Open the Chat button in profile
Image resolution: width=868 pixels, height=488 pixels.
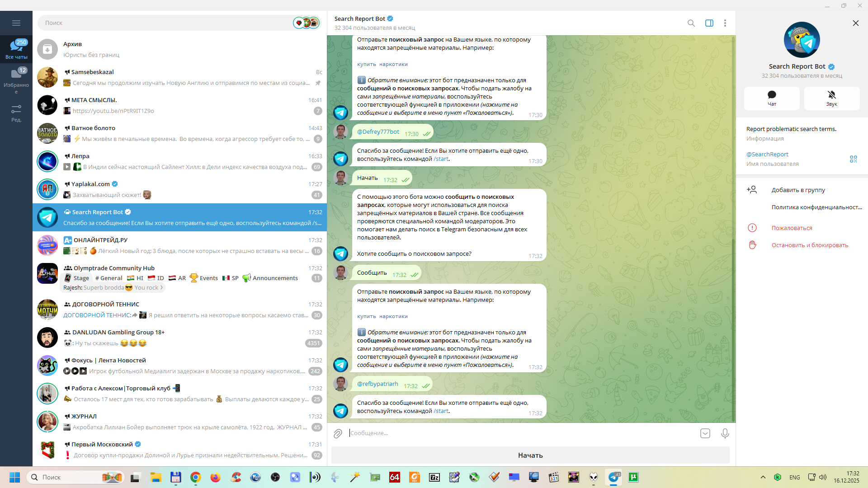tap(771, 98)
